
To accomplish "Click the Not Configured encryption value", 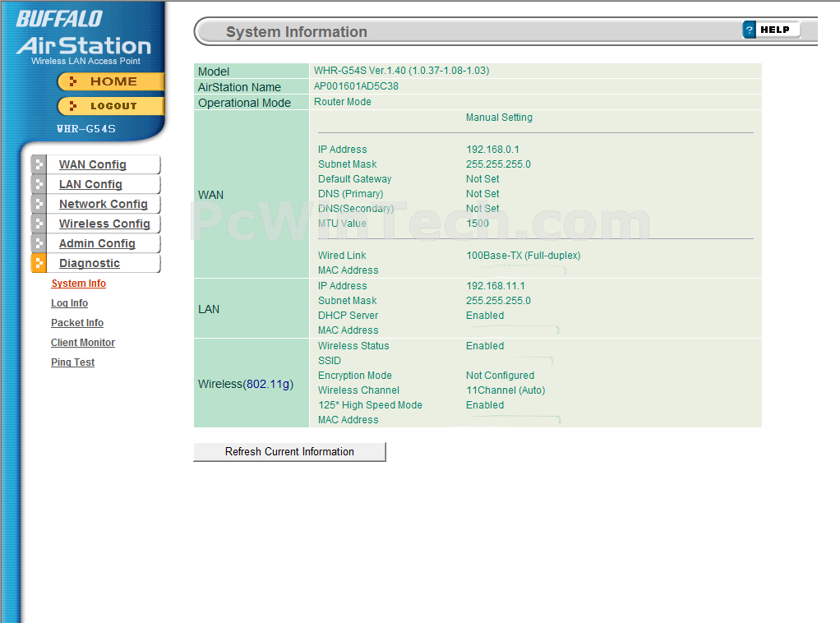I will (500, 376).
